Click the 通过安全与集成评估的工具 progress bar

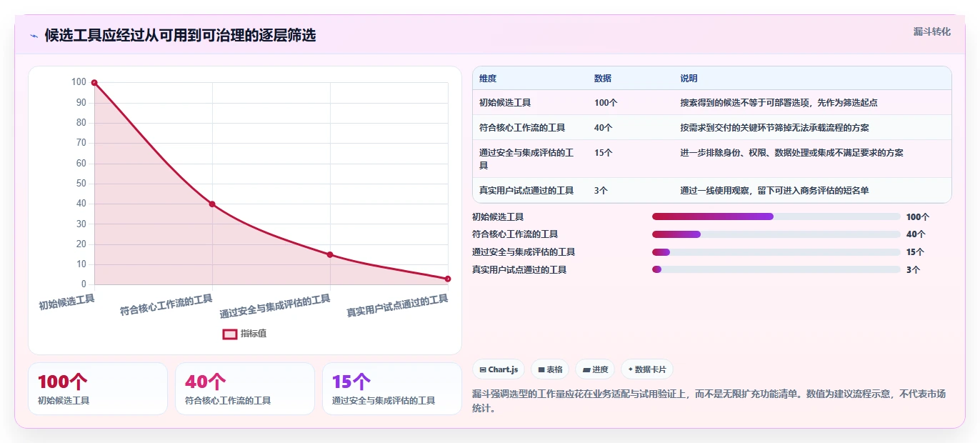click(776, 252)
